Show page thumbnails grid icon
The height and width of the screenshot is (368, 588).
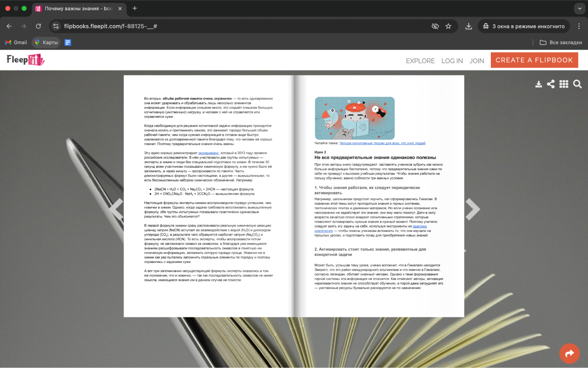click(x=564, y=84)
